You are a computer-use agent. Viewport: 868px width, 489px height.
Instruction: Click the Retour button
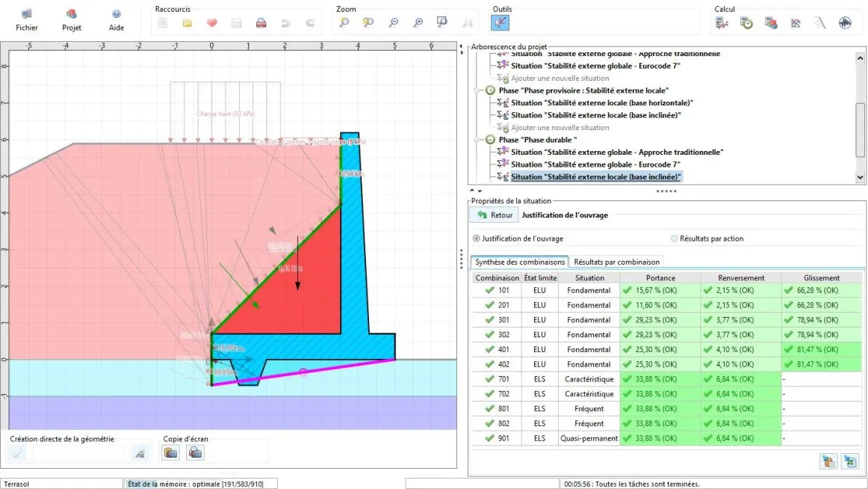click(x=495, y=215)
